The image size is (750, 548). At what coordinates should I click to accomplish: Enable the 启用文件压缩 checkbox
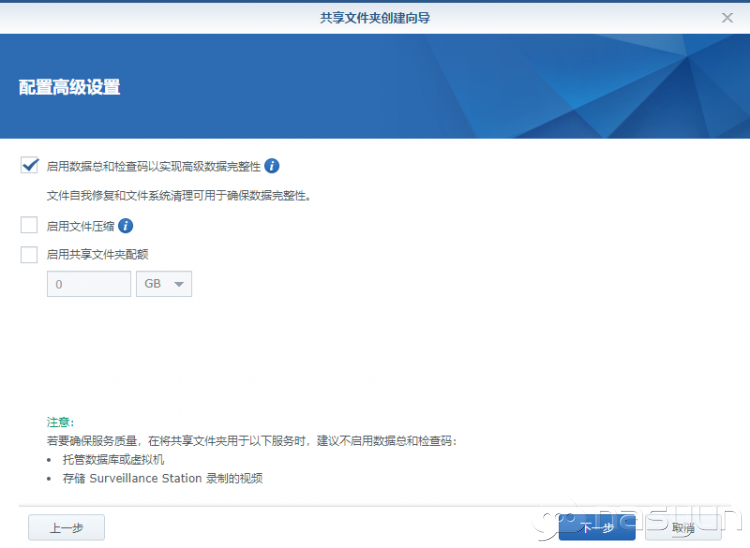(30, 226)
